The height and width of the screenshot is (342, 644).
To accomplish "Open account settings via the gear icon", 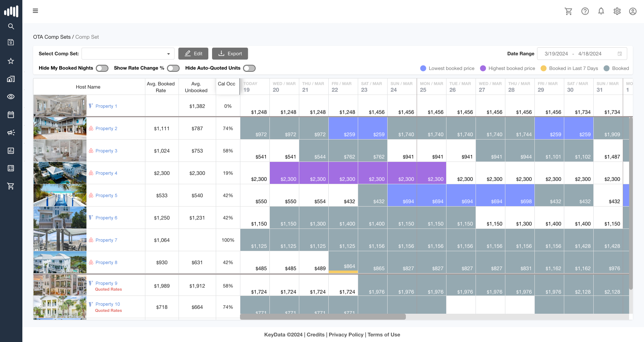I will (x=617, y=11).
